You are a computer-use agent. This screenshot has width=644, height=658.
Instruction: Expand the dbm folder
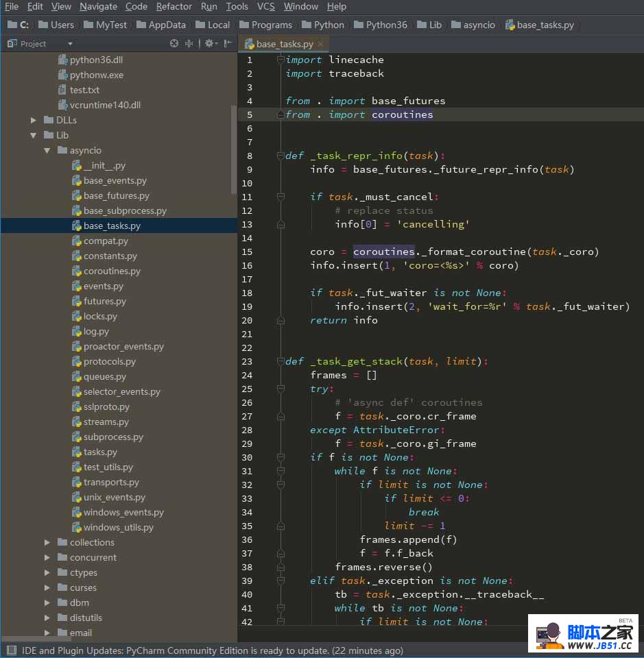pos(47,603)
